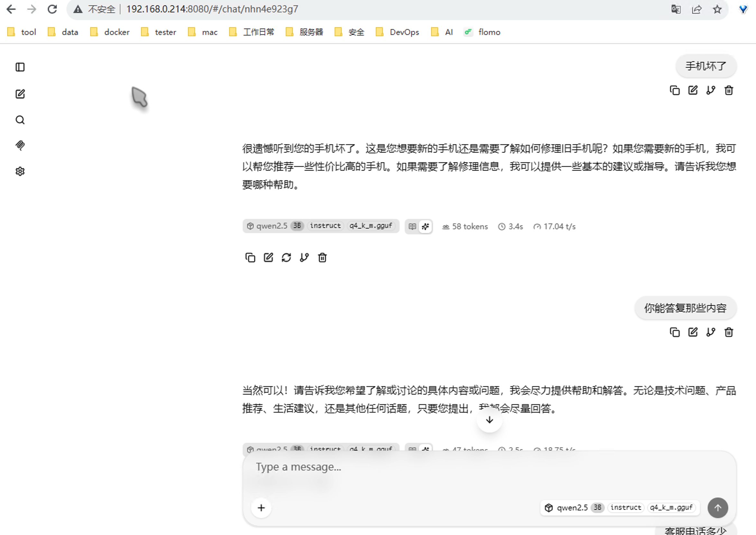
Task: Jump to bottom with down-arrow button
Action: [x=490, y=420]
